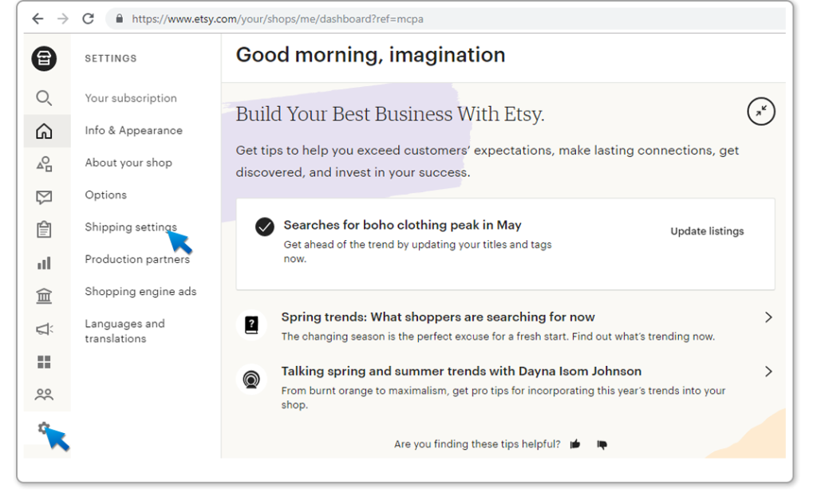Image resolution: width=817 pixels, height=504 pixels.
Task: Click the padlock site info icon
Action: [x=120, y=19]
